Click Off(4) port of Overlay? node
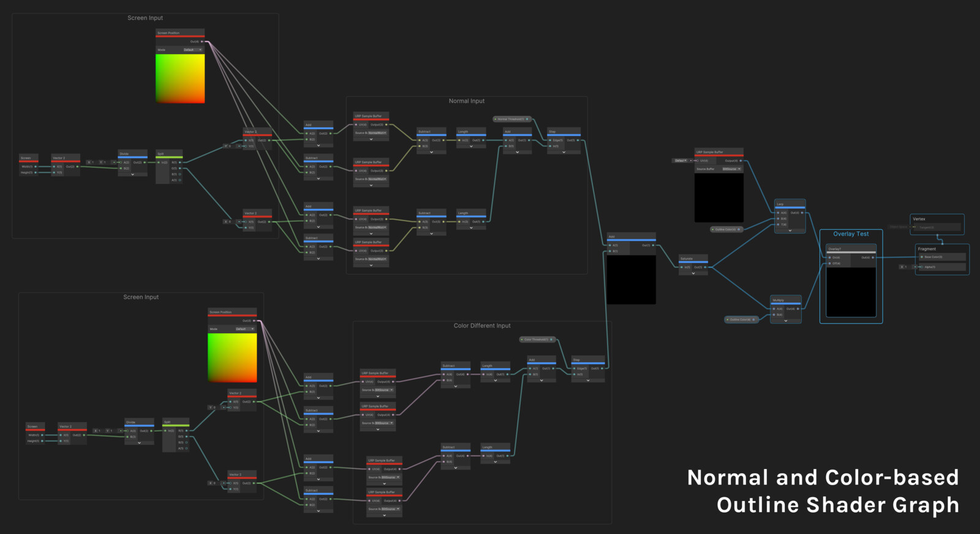Image resolution: width=980 pixels, height=534 pixels. tap(830, 263)
